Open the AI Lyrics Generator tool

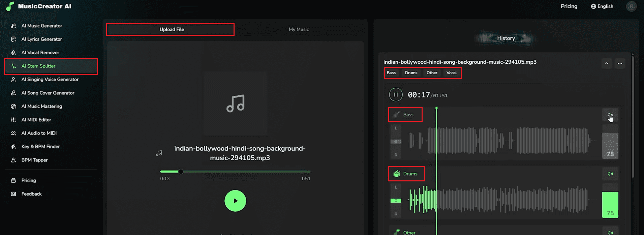point(41,39)
